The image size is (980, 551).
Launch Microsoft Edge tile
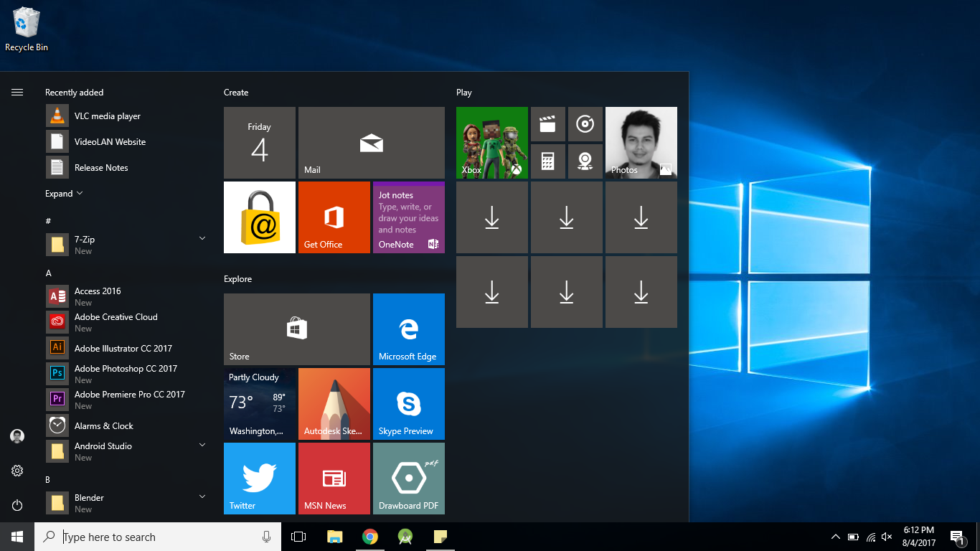tap(409, 329)
